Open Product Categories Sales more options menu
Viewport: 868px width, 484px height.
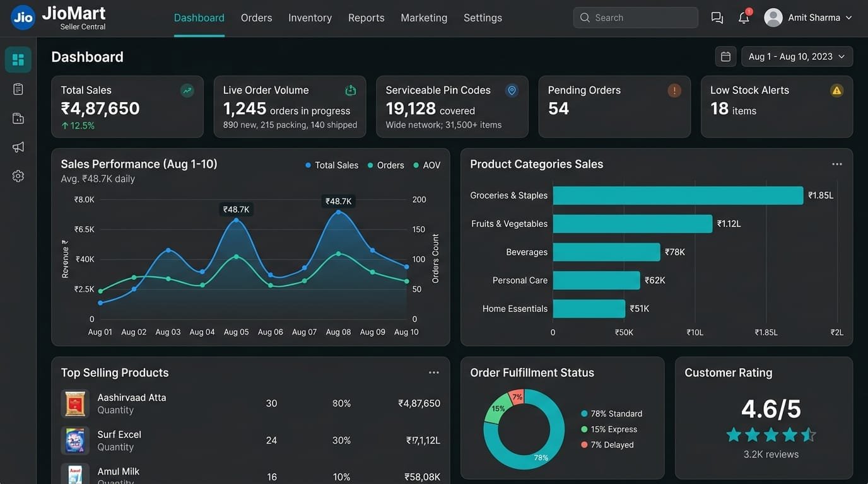click(x=837, y=164)
